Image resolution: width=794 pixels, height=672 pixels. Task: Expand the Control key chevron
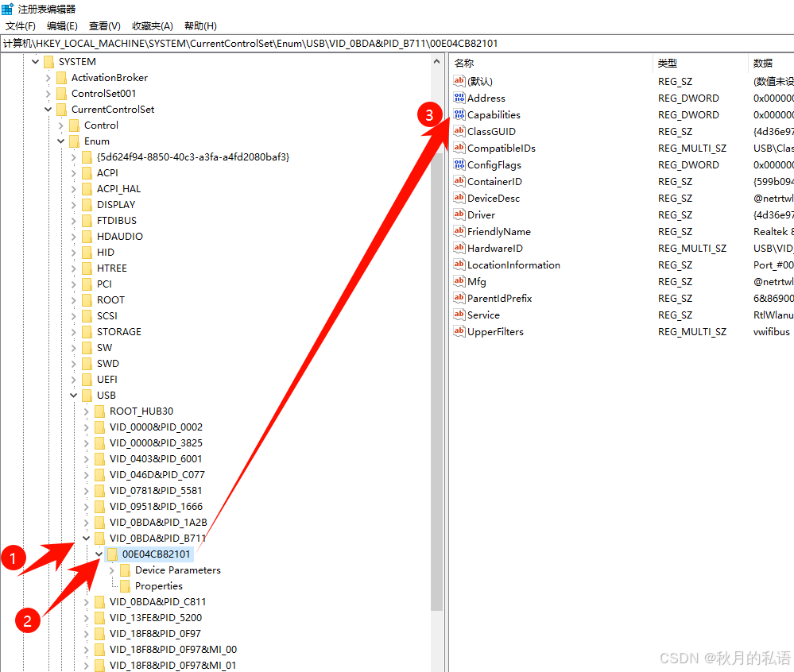60,126
